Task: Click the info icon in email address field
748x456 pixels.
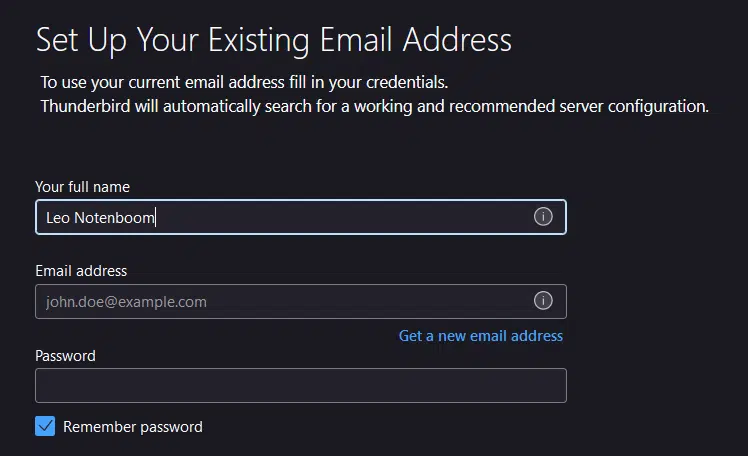Action: [543, 301]
